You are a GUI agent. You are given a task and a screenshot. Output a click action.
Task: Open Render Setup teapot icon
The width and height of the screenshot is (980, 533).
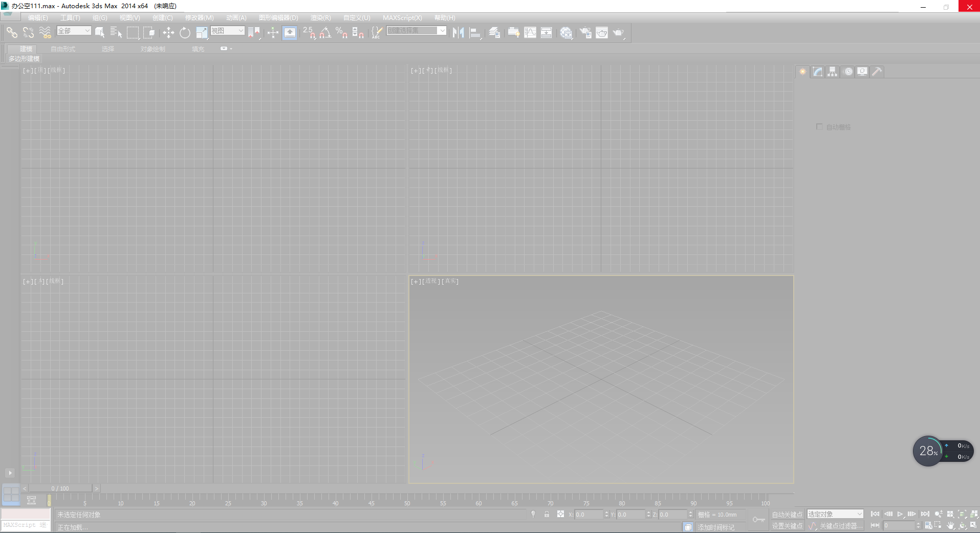tap(585, 33)
